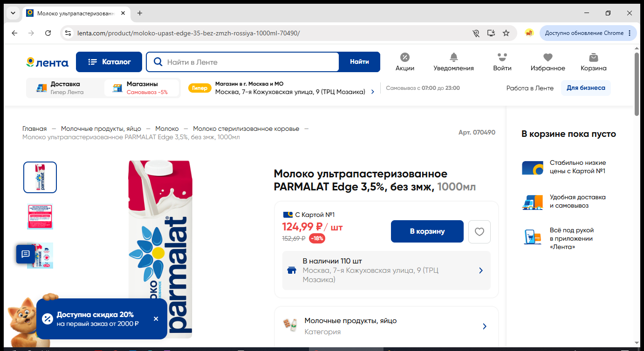
Task: Click the Войти login icon
Action: click(502, 57)
